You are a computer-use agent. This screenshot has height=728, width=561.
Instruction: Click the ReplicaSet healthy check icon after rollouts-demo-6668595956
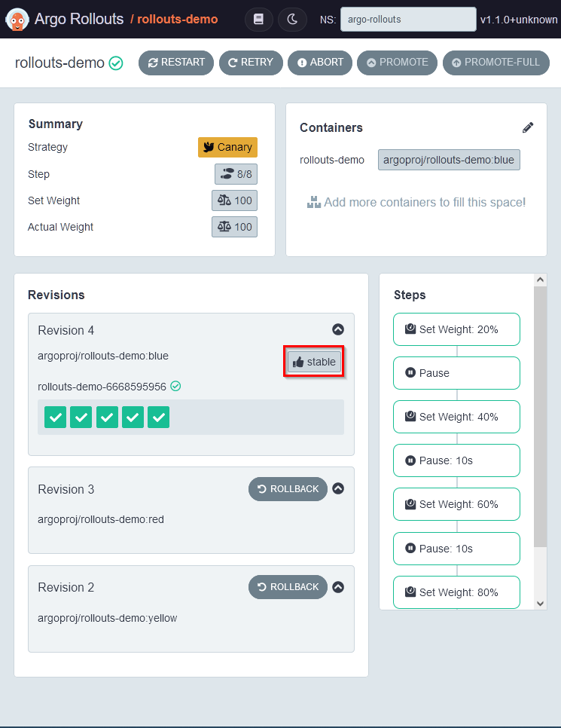coord(175,386)
